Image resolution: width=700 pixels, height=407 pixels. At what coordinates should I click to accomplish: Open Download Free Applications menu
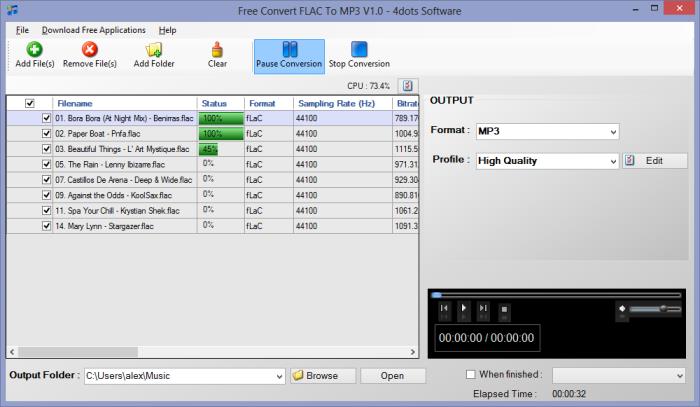click(94, 30)
